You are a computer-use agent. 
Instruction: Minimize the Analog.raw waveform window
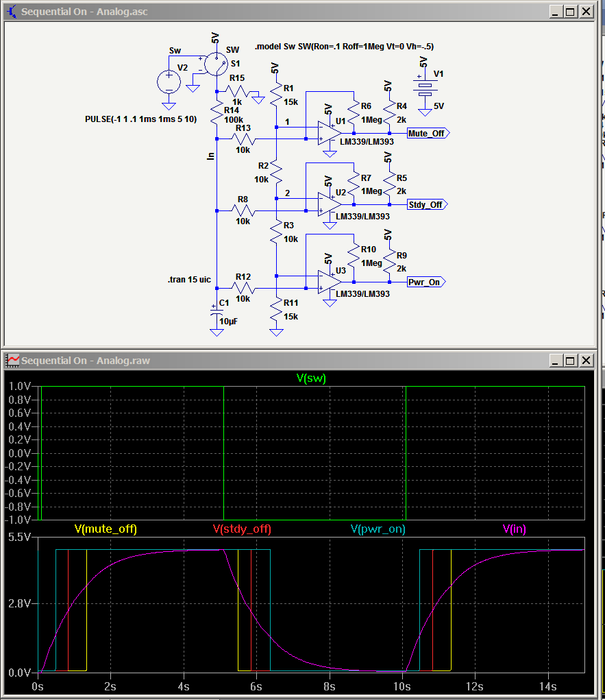[x=555, y=361]
